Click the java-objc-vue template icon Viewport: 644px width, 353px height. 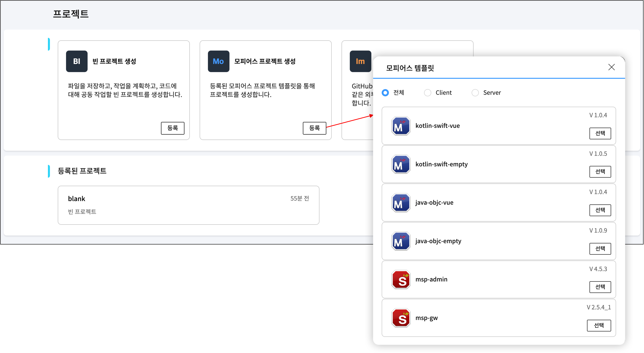401,203
